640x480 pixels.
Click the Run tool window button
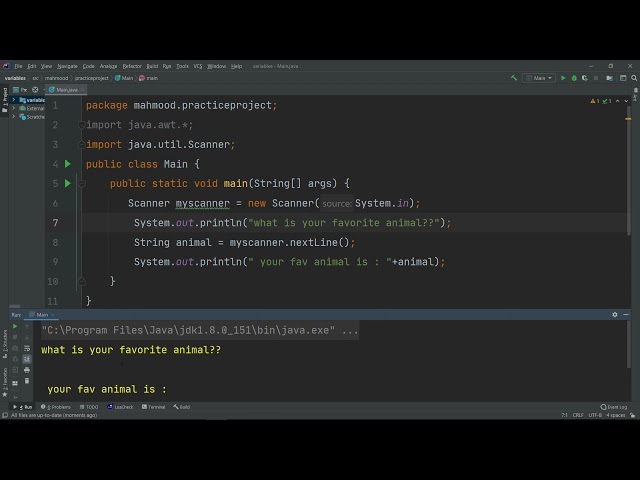click(x=23, y=407)
